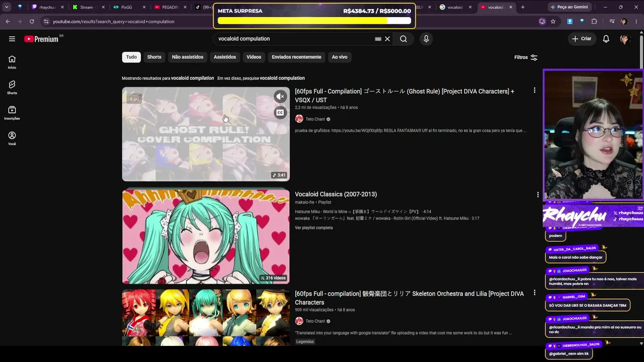Open Teto Chan channel avatar on Ghost Rule video
The height and width of the screenshot is (362, 644).
(x=299, y=119)
